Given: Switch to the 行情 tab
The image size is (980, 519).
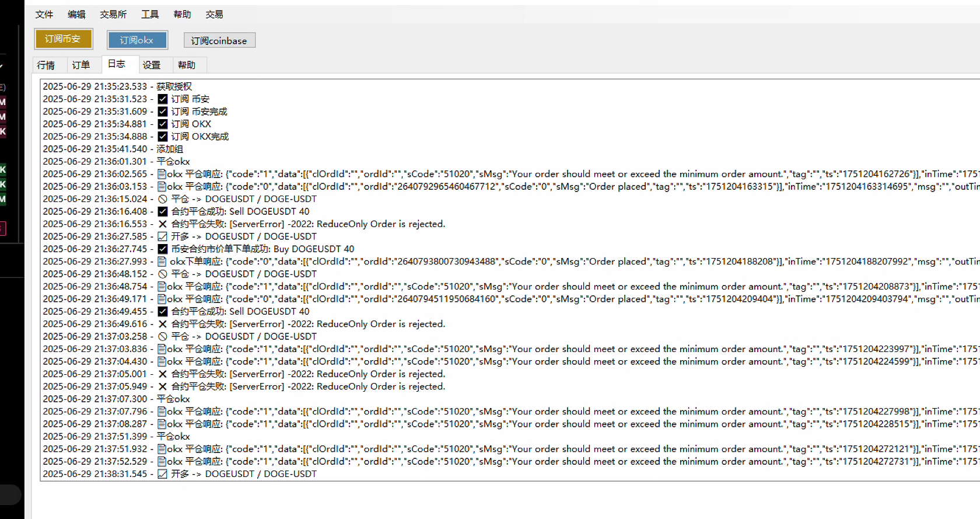Looking at the screenshot, I should 46,65.
